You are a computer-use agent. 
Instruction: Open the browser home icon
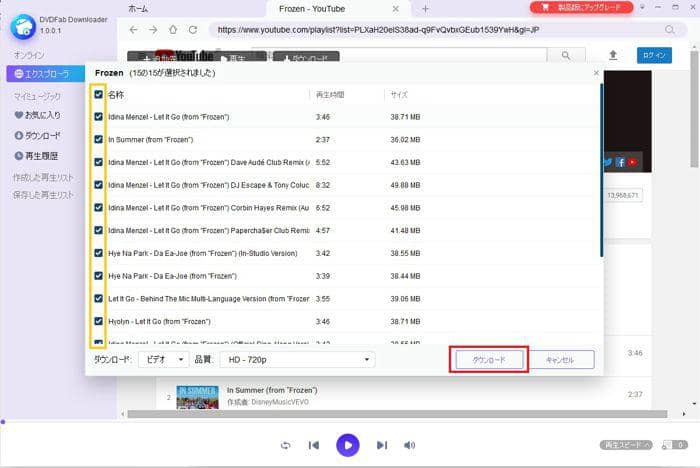tap(173, 30)
